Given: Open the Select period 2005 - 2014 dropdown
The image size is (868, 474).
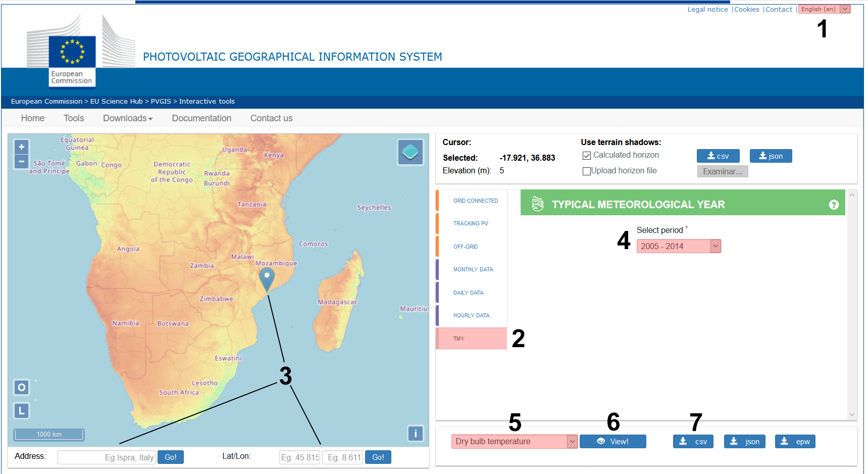Looking at the screenshot, I should (x=679, y=246).
